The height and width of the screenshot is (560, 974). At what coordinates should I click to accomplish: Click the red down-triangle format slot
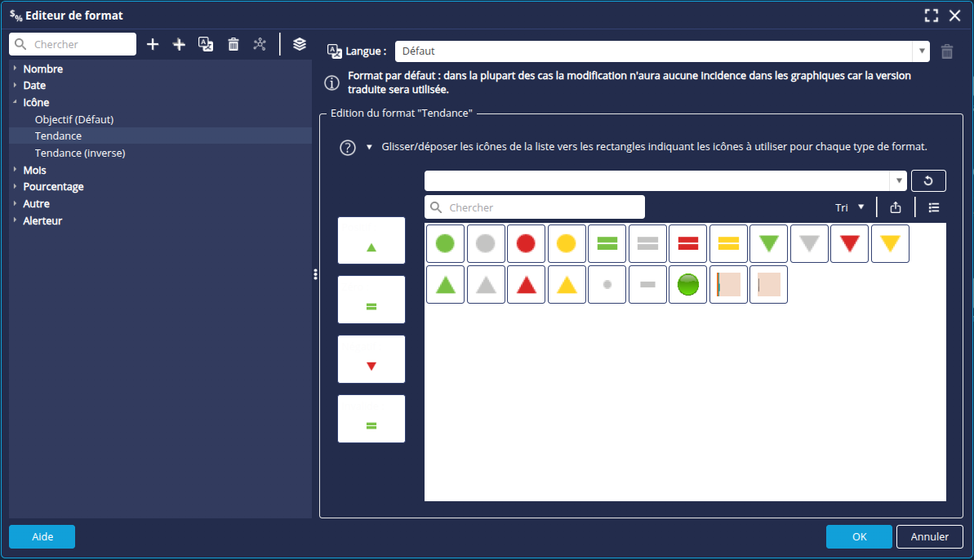371,359
